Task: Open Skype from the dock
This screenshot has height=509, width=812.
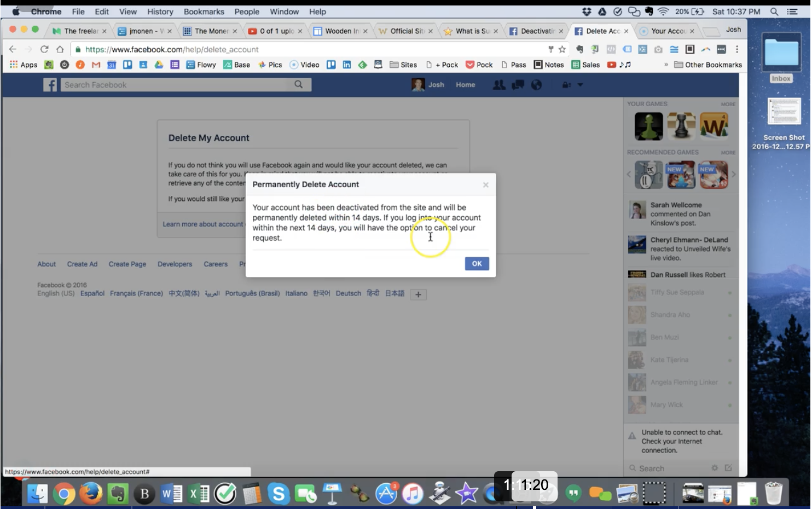Action: click(x=279, y=494)
